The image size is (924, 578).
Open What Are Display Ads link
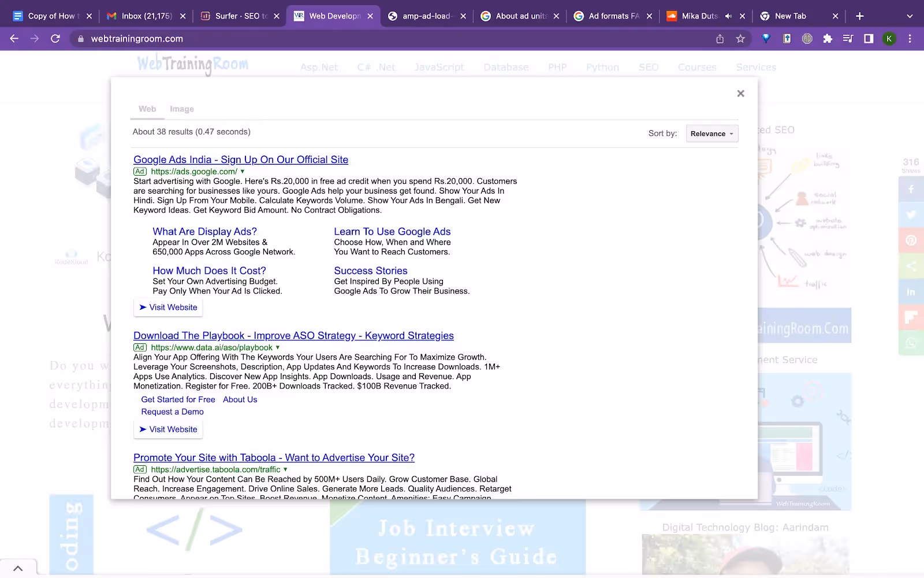click(x=204, y=231)
